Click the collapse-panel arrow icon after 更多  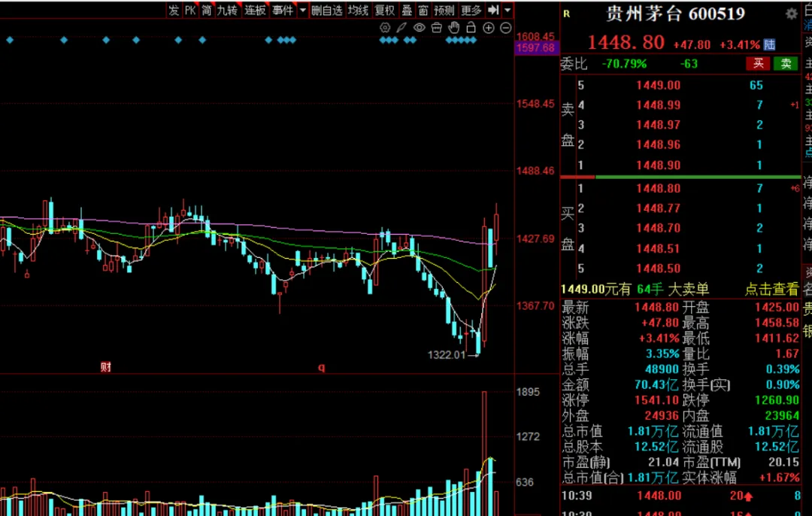tap(493, 10)
